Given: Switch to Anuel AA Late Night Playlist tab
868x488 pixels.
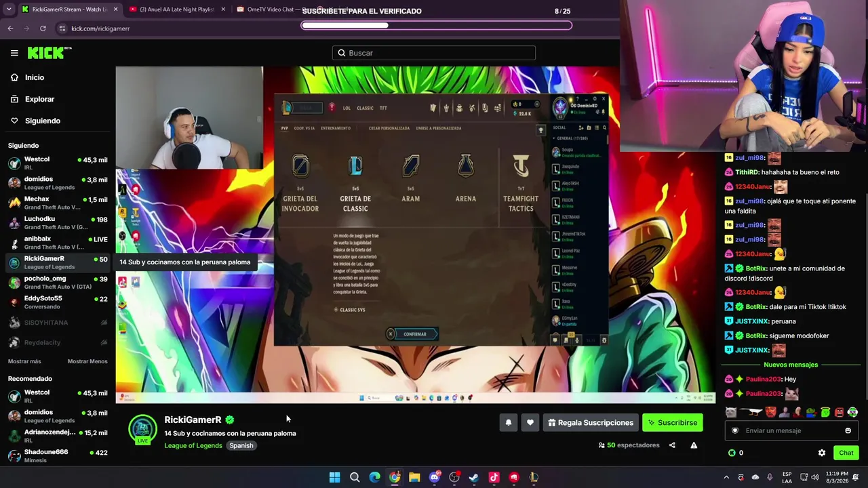Looking at the screenshot, I should (x=177, y=9).
